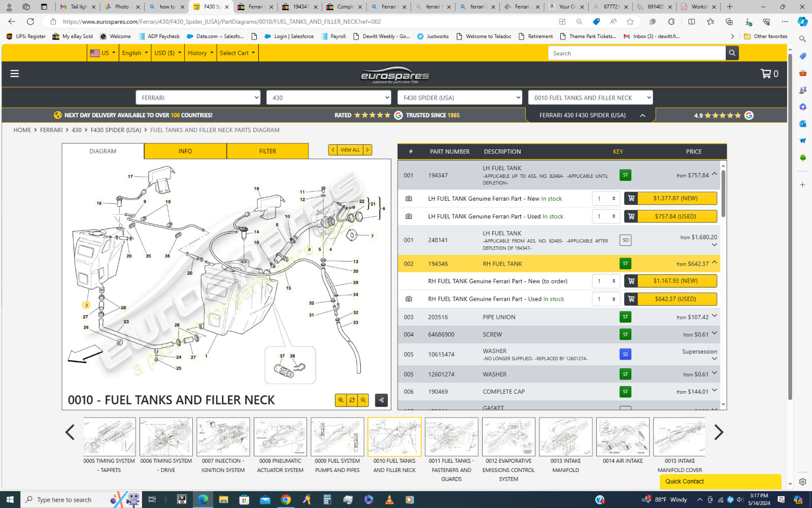Click callout number 2 on the diagram
Screen dimensions: 812x508
tap(86, 305)
